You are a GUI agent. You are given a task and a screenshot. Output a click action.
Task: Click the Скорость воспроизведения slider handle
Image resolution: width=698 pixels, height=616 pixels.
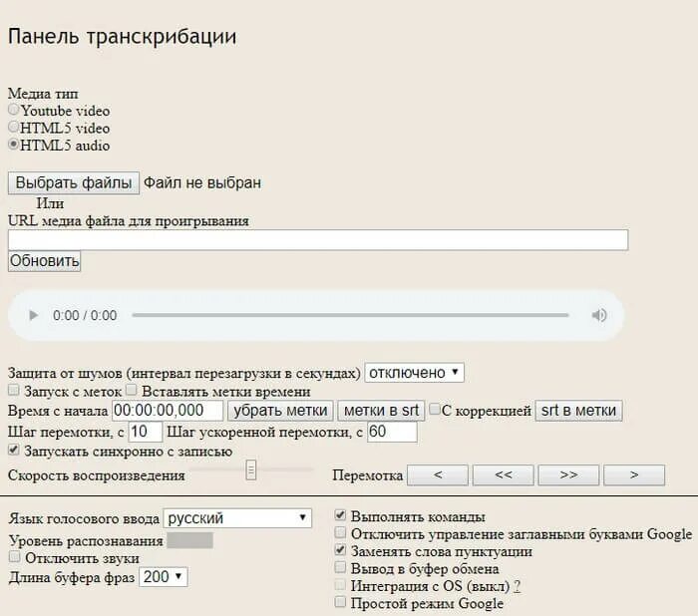click(251, 470)
